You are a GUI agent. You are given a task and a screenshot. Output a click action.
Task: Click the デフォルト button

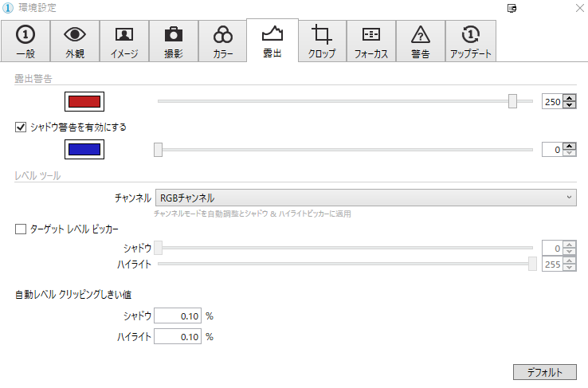544,372
